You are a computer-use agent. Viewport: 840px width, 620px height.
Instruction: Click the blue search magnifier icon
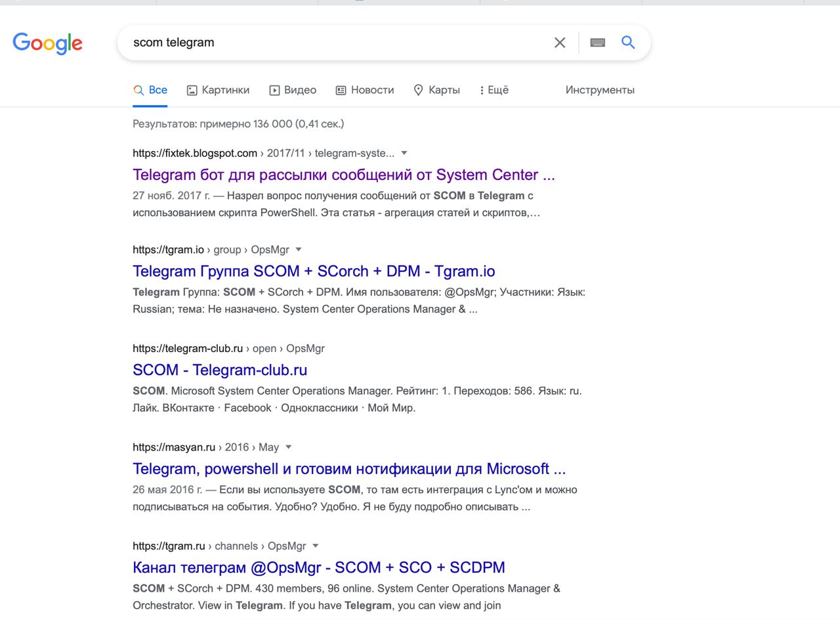coord(628,43)
